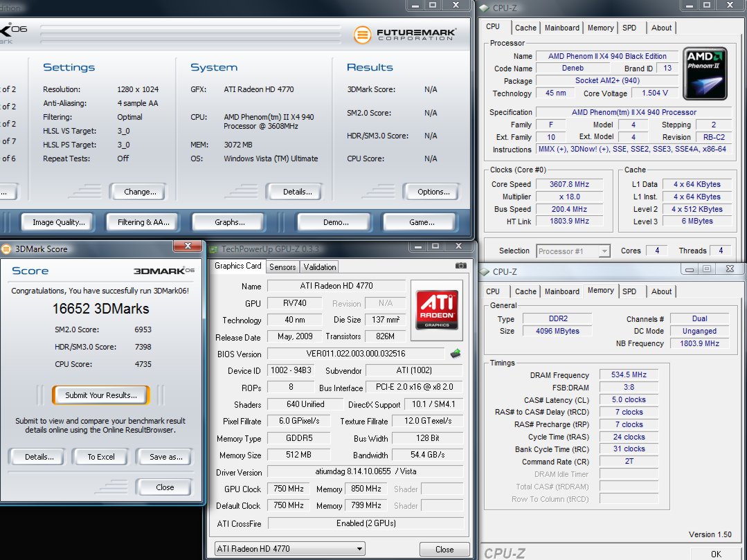Image resolution: width=747 pixels, height=560 pixels.
Task: Click the HDR/SM3.0 Score 7398 value
Action: (143, 347)
